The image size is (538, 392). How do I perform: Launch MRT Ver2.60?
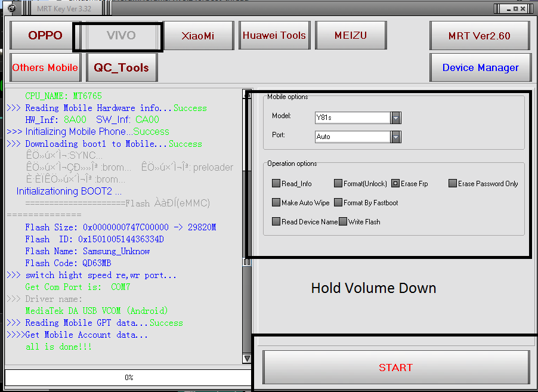(x=480, y=35)
